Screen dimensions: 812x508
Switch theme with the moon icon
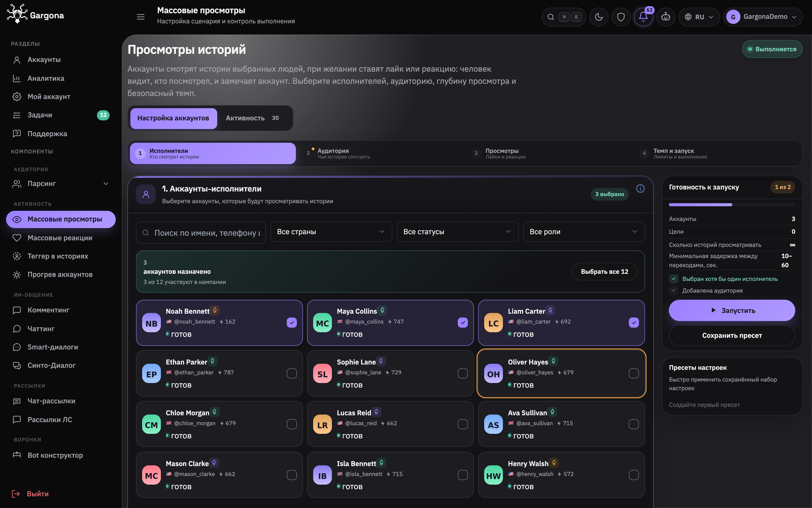tap(599, 17)
